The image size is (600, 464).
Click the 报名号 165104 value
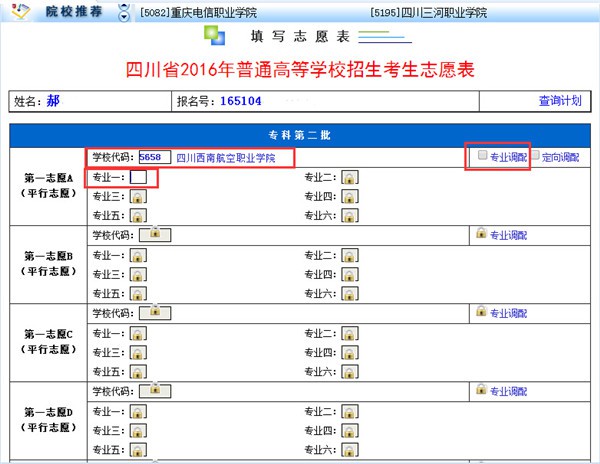(x=241, y=101)
